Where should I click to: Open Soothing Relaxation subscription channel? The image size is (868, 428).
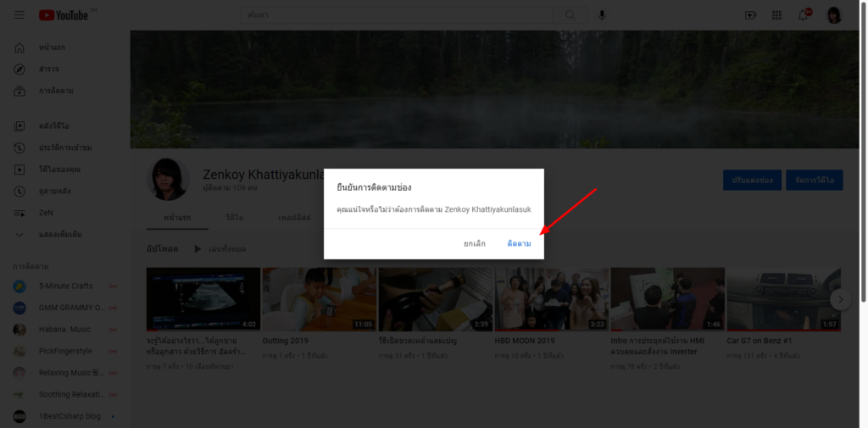tap(64, 394)
